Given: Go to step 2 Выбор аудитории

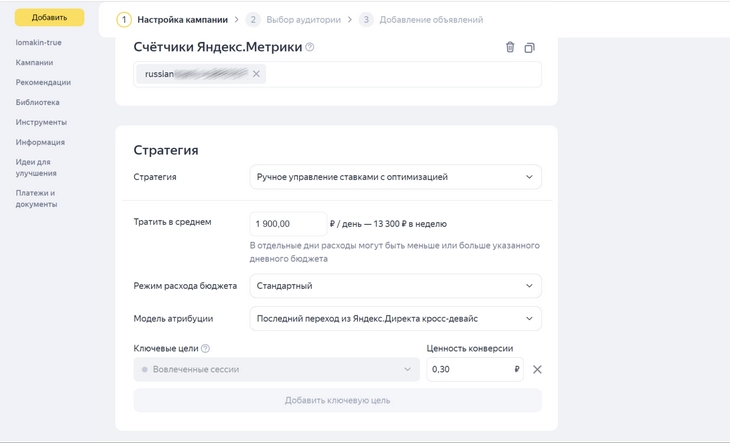Looking at the screenshot, I should 295,19.
